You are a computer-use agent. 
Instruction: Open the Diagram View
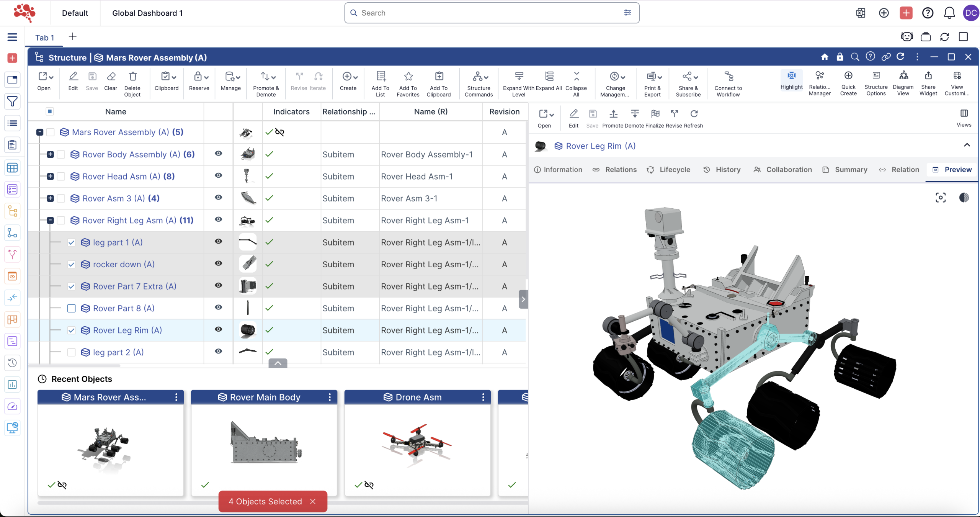coord(903,76)
